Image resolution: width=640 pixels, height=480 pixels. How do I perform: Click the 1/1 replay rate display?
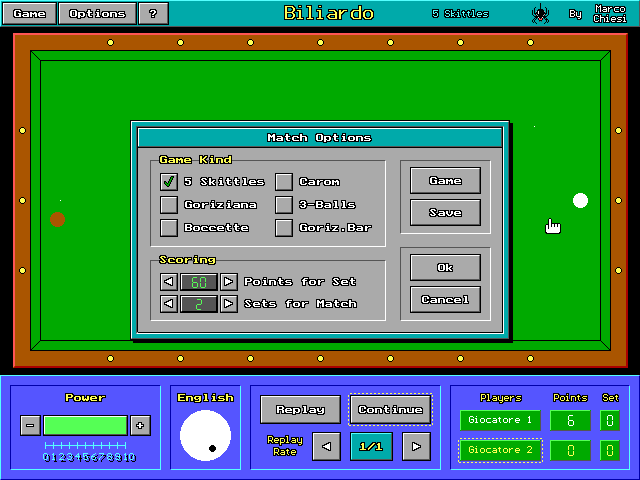(371, 447)
